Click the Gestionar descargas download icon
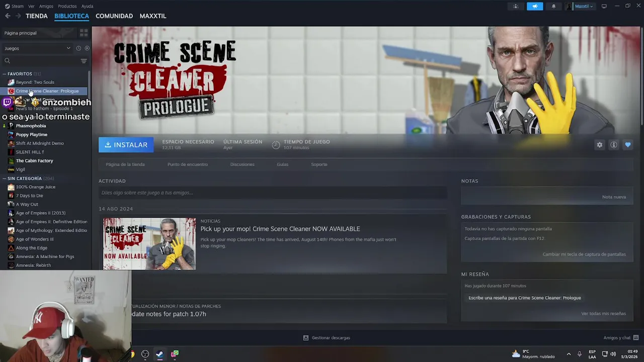The width and height of the screenshot is (644, 362). (x=305, y=338)
